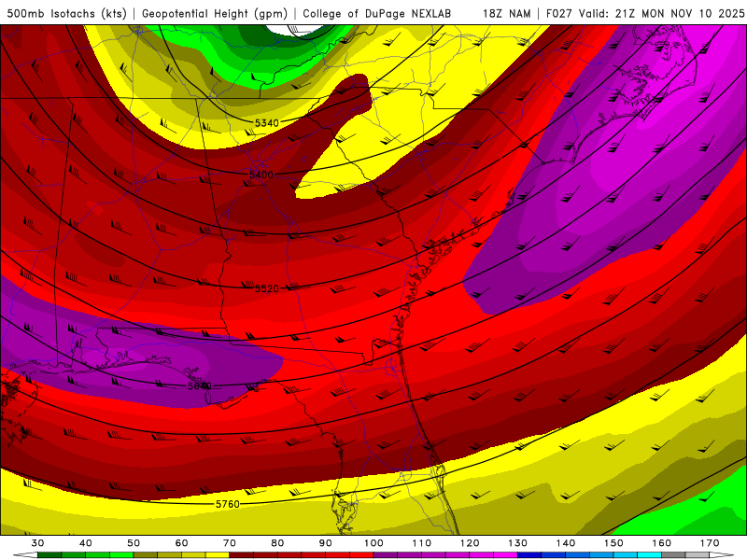Click the 5400 height contour label
Image resolution: width=747 pixels, height=560 pixels.
[x=261, y=175]
